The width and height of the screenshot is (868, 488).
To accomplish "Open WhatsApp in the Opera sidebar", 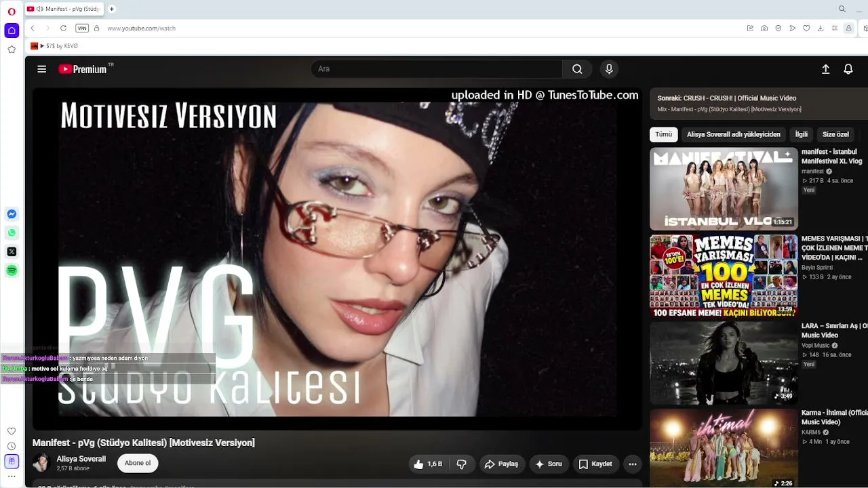I will coord(12,233).
